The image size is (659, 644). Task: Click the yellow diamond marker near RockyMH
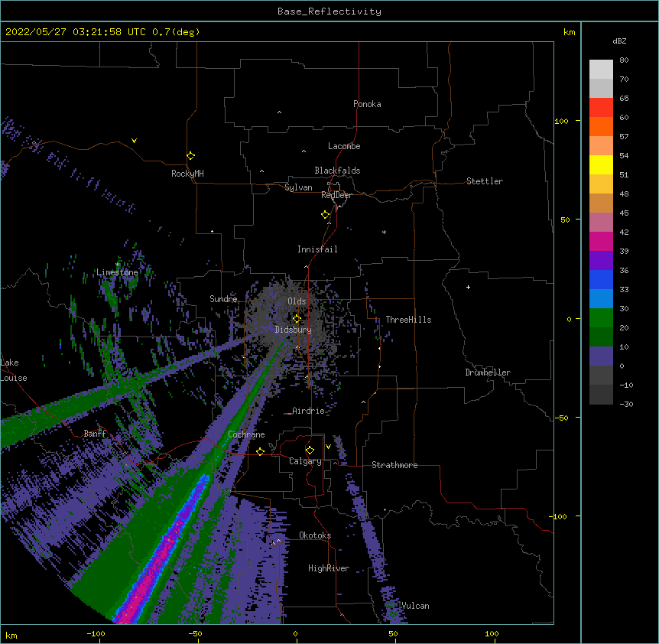(x=190, y=156)
